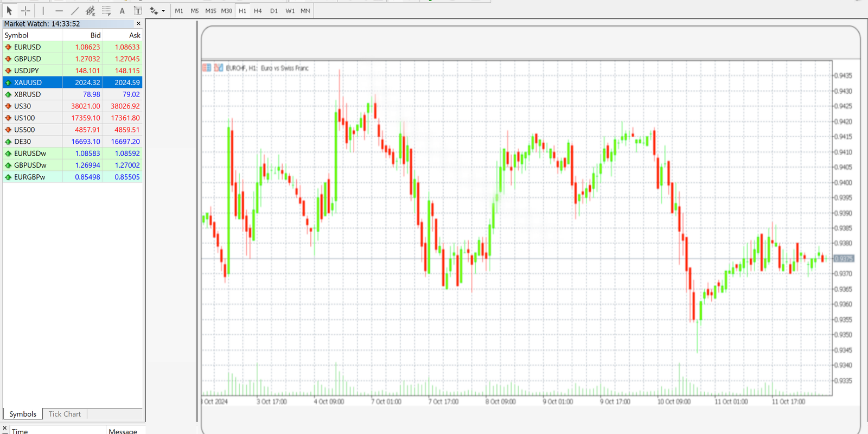
Task: Switch chart to H4 timeframe
Action: 258,11
